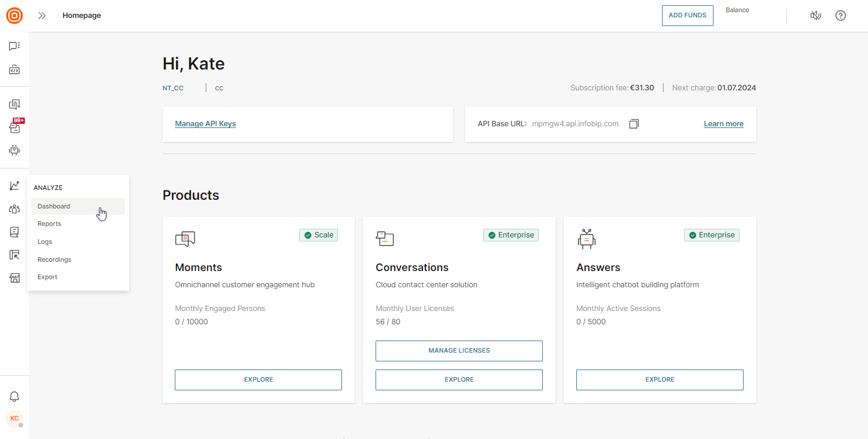Click the Balance label
The image size is (868, 439).
pos(737,10)
